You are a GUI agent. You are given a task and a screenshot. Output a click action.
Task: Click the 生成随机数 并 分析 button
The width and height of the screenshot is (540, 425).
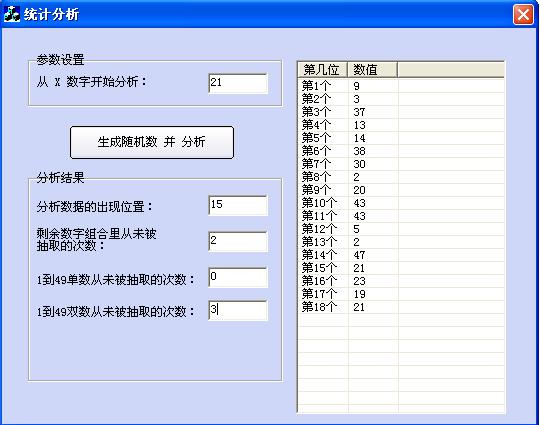[x=152, y=142]
